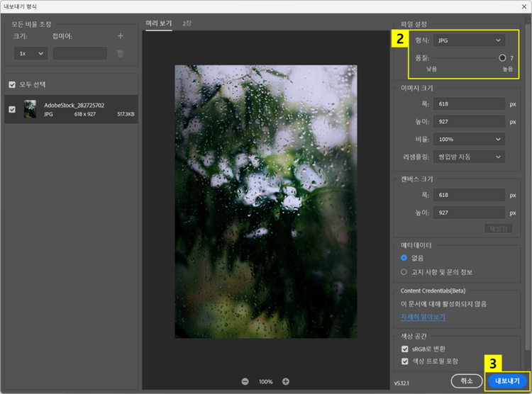Click the 재설정 reset button
This screenshot has height=394, width=532.
[x=499, y=229]
